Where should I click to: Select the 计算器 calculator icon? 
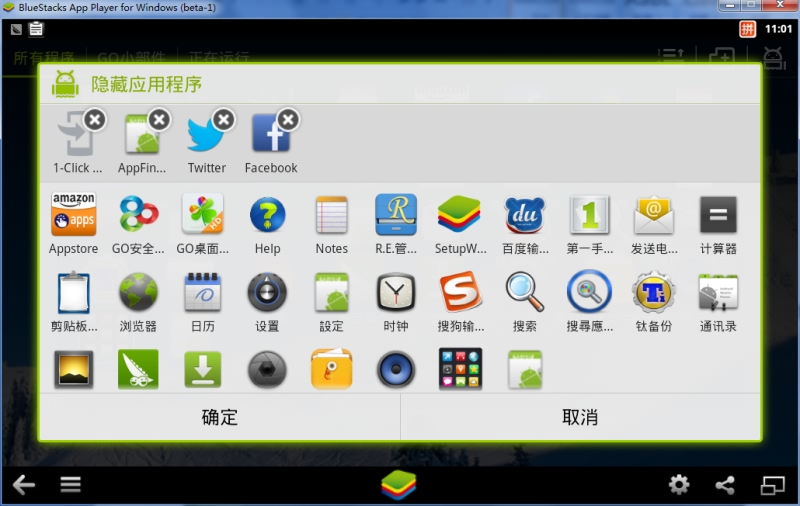(718, 215)
